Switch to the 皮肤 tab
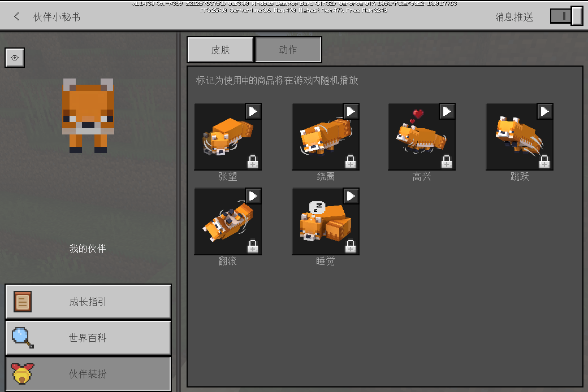 (220, 50)
